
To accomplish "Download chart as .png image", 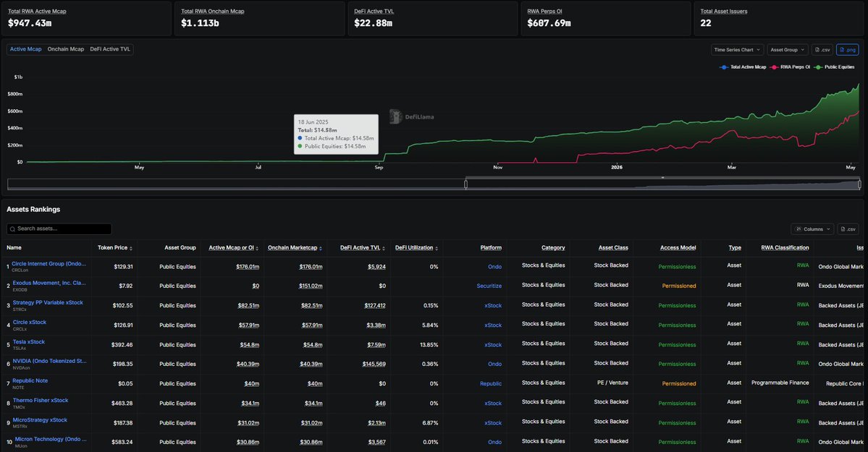I will (x=847, y=50).
